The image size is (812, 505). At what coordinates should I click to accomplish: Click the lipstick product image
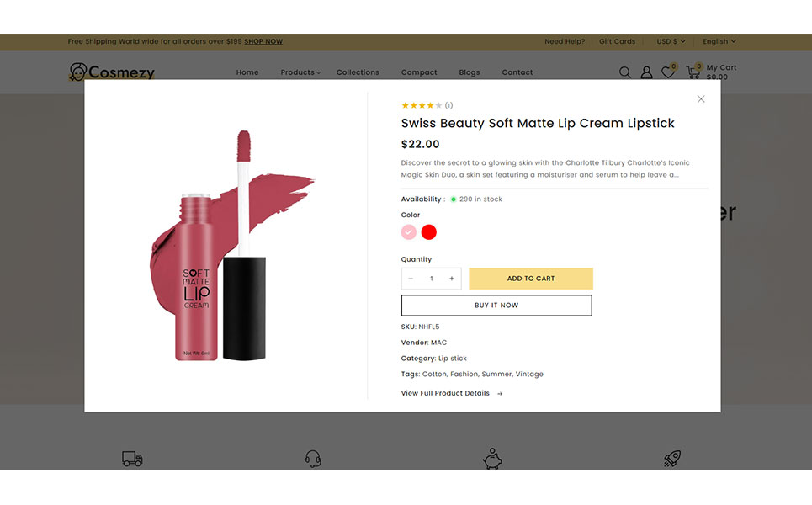[x=227, y=244]
